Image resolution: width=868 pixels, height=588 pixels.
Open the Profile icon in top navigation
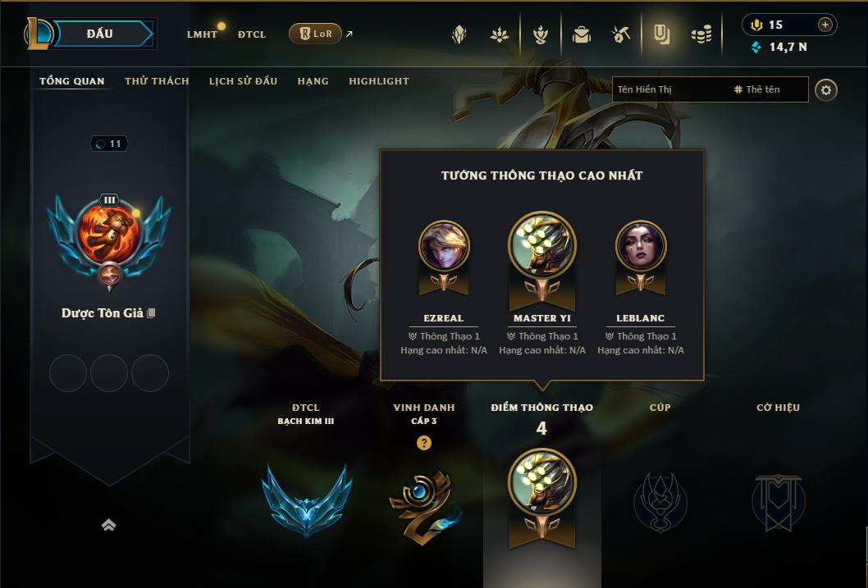tap(661, 34)
